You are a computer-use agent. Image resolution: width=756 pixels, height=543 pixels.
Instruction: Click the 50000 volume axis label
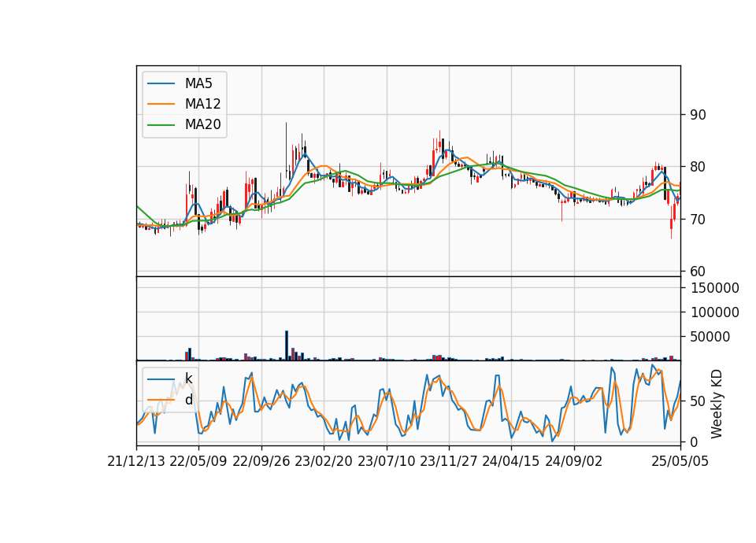tap(710, 338)
